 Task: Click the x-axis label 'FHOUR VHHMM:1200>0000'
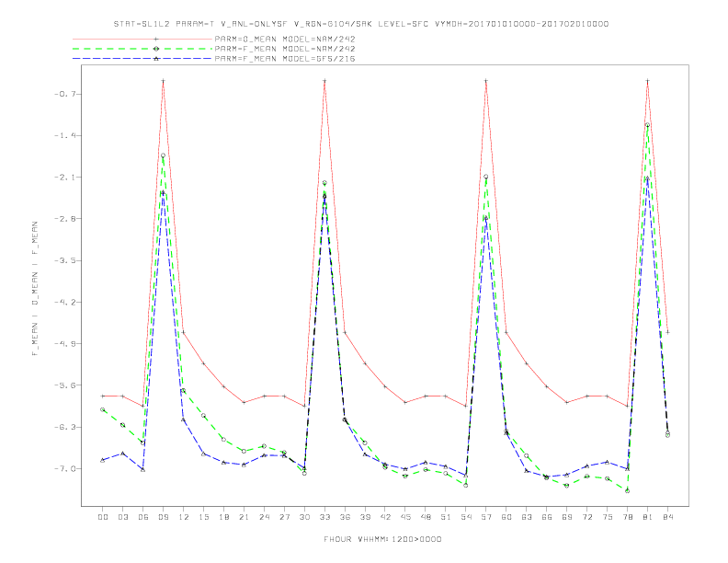pyautogui.click(x=382, y=539)
